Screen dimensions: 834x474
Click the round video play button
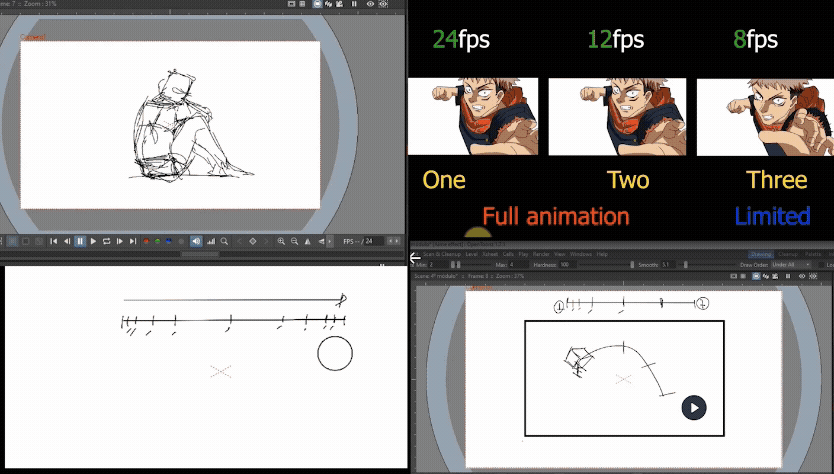coord(694,408)
